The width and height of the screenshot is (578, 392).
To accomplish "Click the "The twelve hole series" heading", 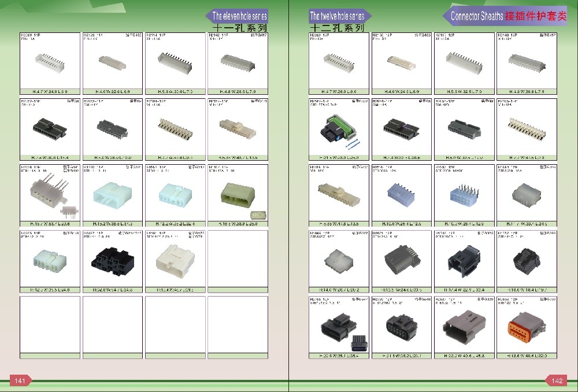I will coord(337,16).
